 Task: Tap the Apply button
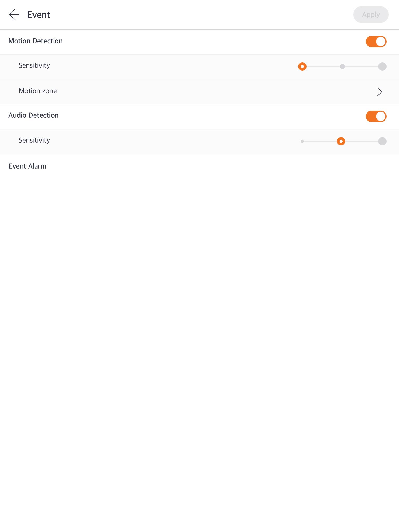point(371,15)
